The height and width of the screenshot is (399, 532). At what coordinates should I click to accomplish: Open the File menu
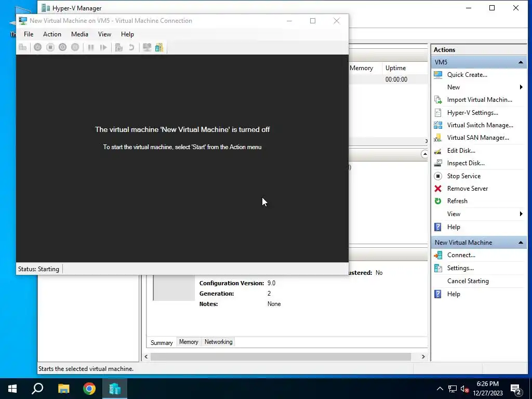[29, 34]
